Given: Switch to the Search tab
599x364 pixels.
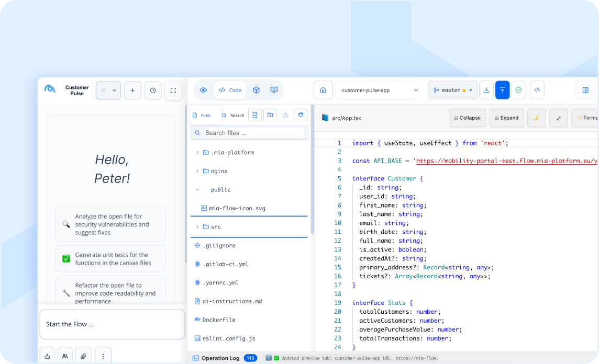Looking at the screenshot, I should click(x=233, y=115).
